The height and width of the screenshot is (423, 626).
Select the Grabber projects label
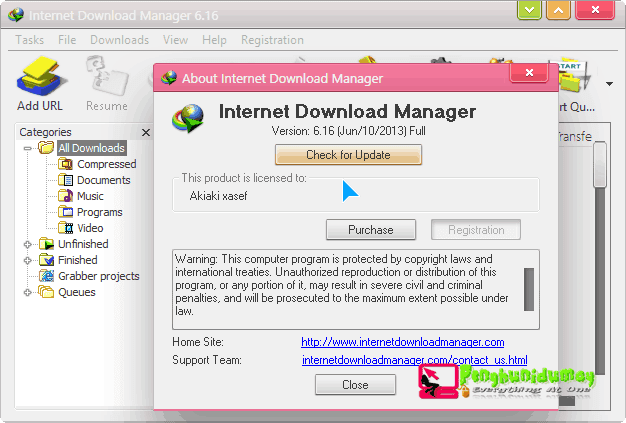pos(99,276)
